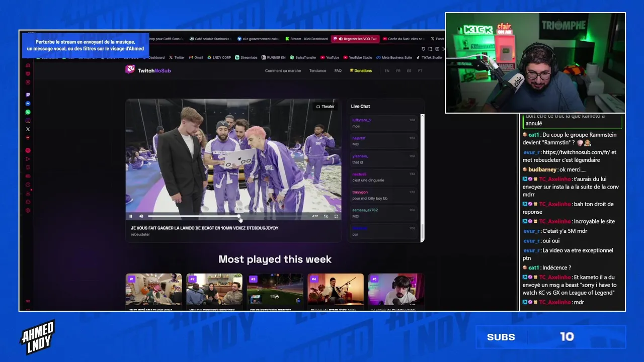Switch to the X Posts tab

pos(437,39)
